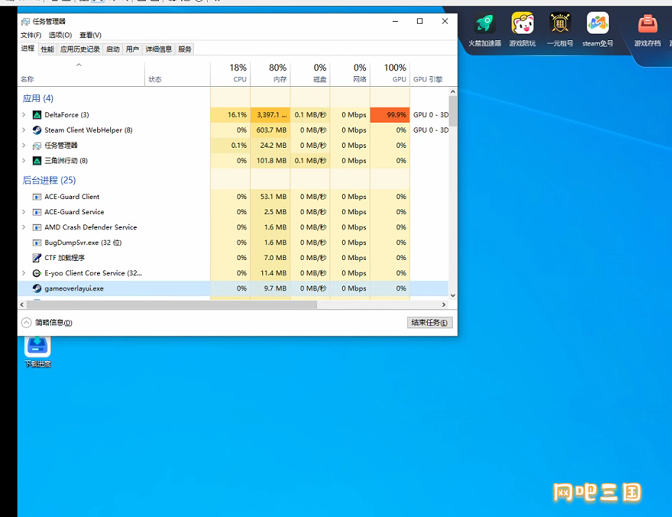
Task: Click the Steam Client WebHelper icon
Action: [37, 130]
